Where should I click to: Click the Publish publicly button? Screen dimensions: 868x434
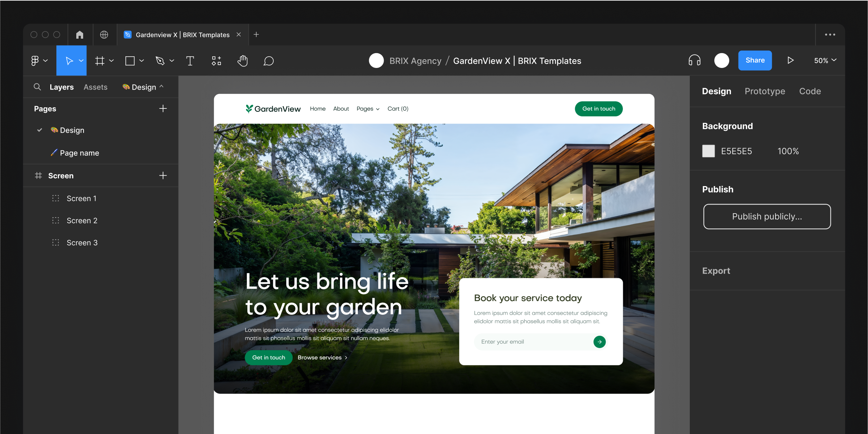coord(767,216)
